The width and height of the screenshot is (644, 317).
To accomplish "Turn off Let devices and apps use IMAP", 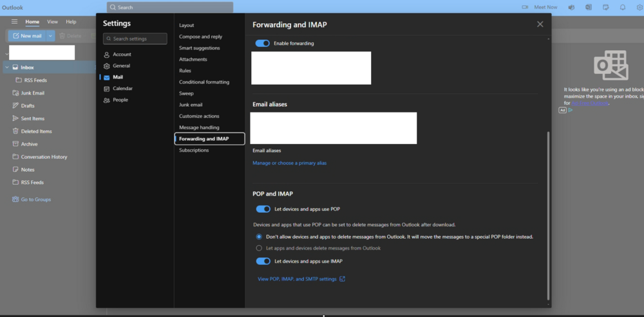I will click(263, 261).
